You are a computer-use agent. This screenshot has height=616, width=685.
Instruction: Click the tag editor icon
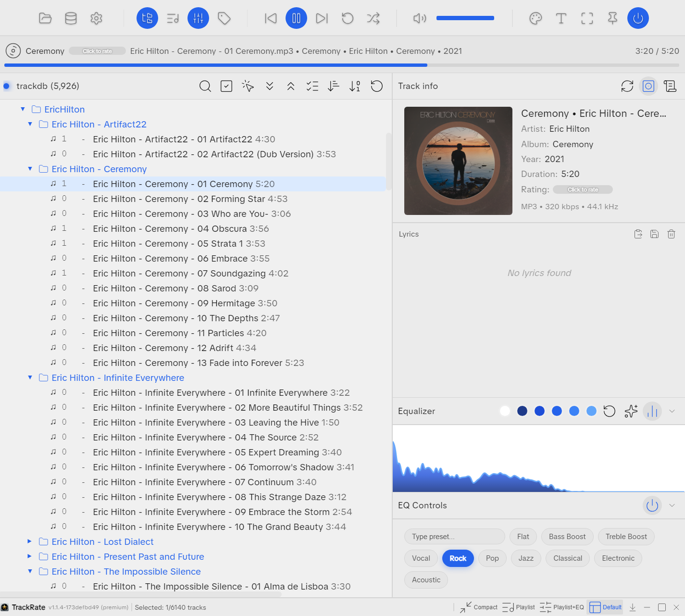point(224,19)
